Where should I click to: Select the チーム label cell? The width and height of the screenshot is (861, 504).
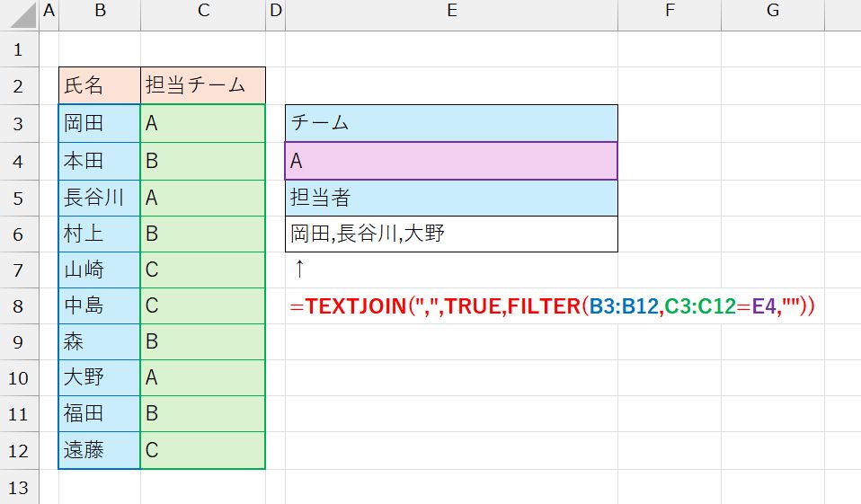pyautogui.click(x=451, y=123)
